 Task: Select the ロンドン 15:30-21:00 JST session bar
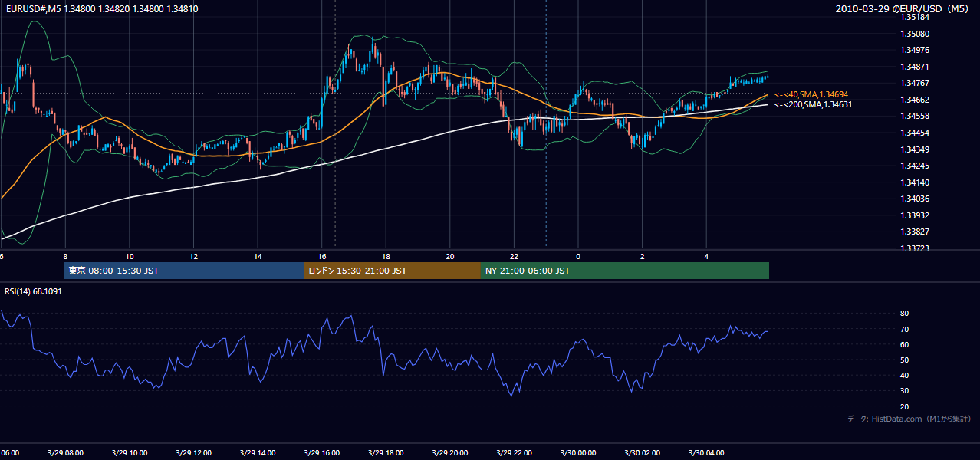pos(393,271)
